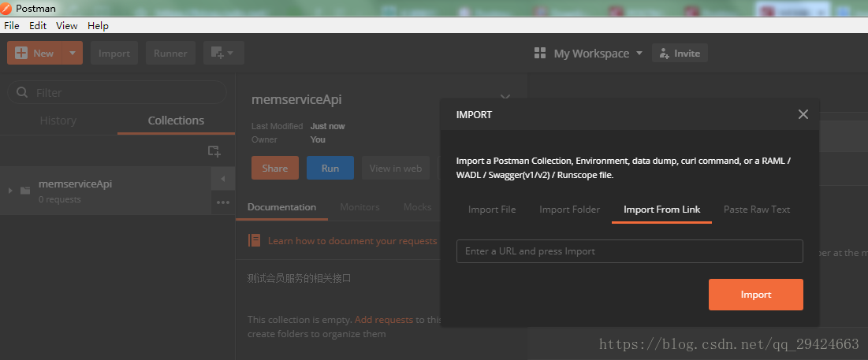Open the Monitors tab
Image resolution: width=868 pixels, height=360 pixels.
point(359,207)
